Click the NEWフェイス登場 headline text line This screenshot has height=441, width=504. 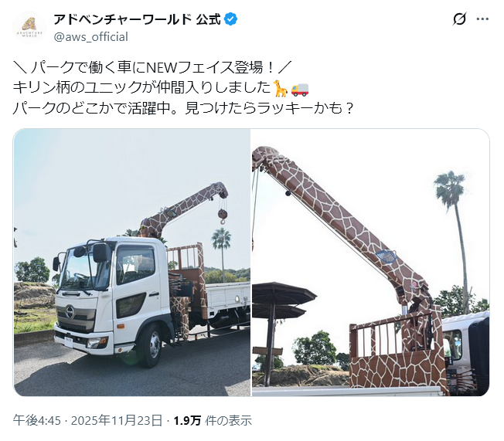152,67
